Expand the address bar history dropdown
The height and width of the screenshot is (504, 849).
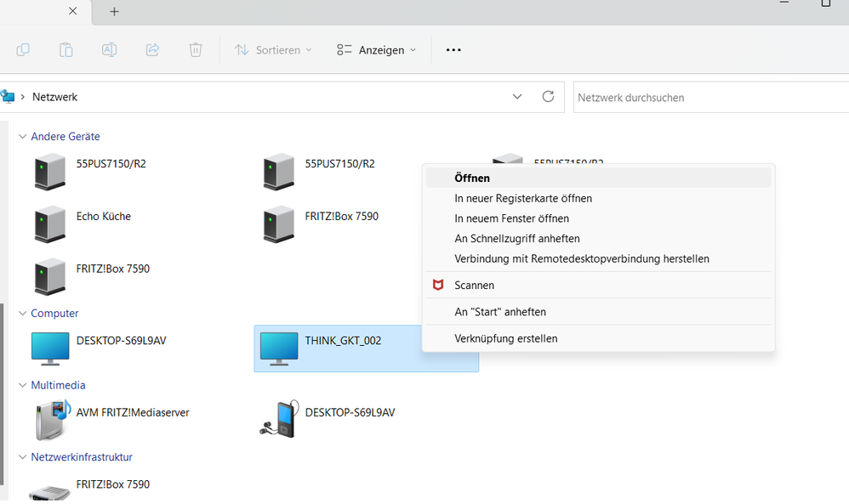pos(517,97)
